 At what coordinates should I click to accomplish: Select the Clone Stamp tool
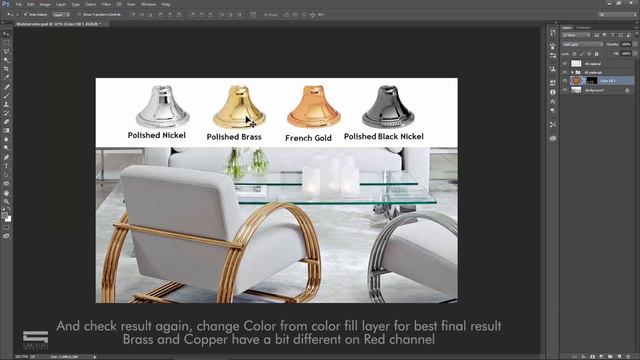6,104
